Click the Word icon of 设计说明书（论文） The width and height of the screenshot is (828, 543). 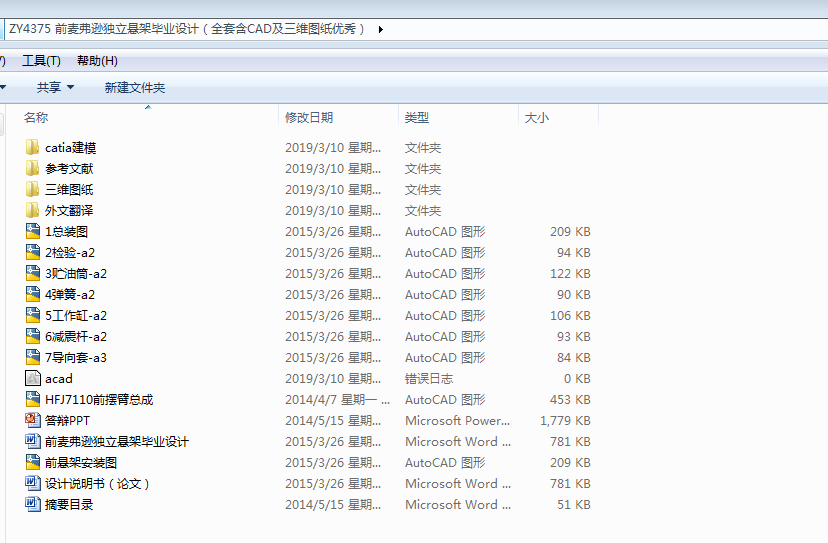click(x=33, y=483)
